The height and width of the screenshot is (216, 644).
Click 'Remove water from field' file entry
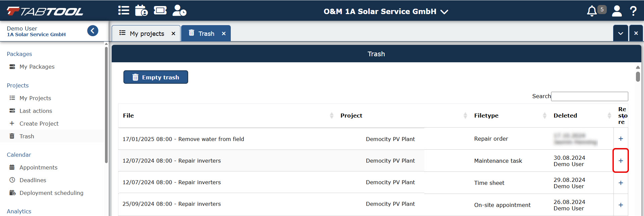183,139
